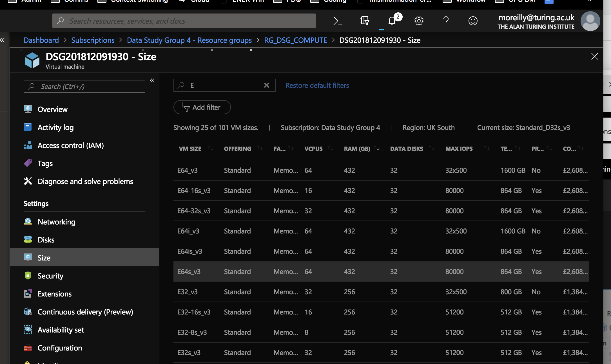Image resolution: width=611 pixels, height=364 pixels.
Task: Open the directory and subscription filter icon
Action: (365, 21)
